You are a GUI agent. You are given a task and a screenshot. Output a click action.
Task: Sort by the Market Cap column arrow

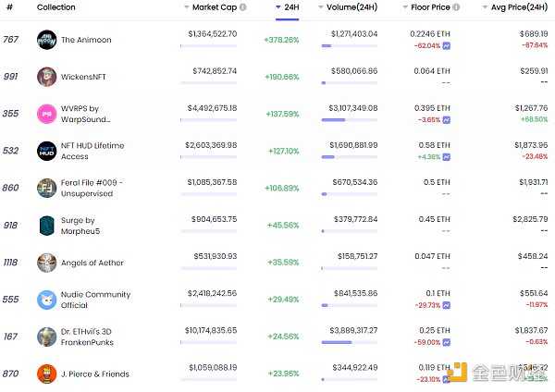pos(186,7)
